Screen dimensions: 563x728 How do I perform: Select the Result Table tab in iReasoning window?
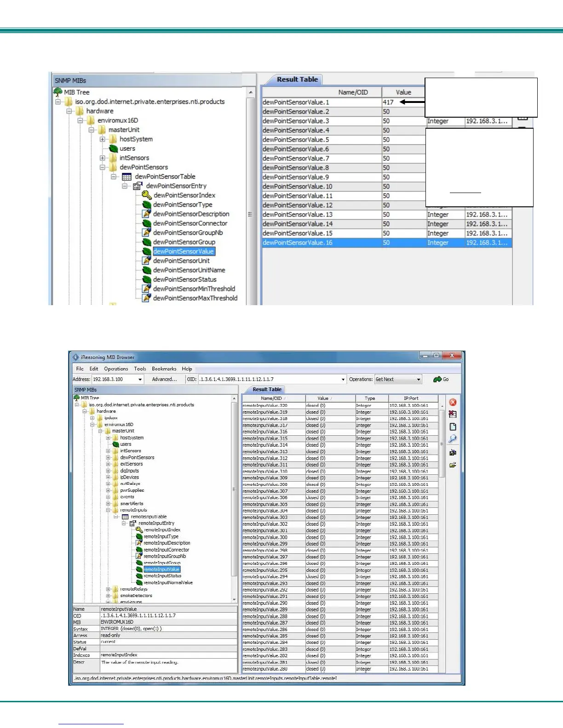click(267, 389)
